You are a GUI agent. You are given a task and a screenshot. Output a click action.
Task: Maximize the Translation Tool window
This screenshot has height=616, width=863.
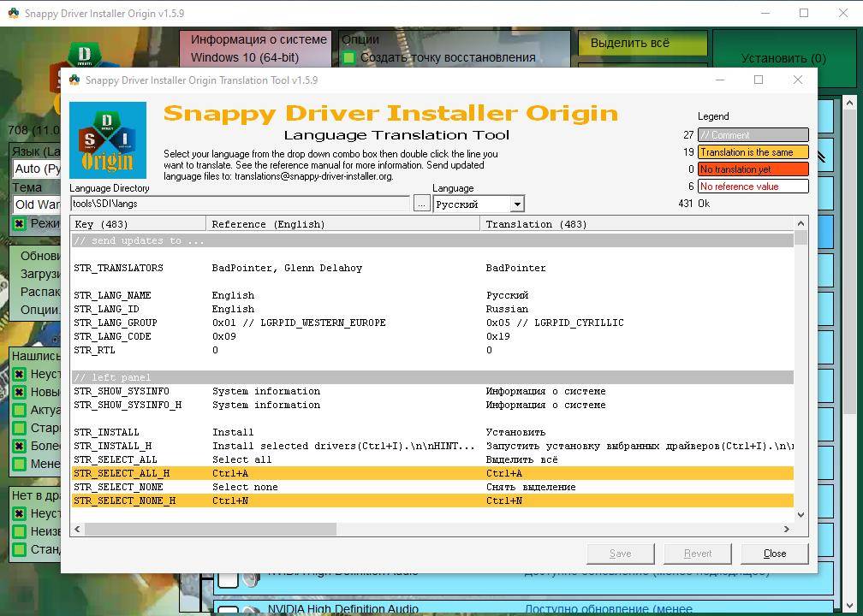(x=759, y=80)
